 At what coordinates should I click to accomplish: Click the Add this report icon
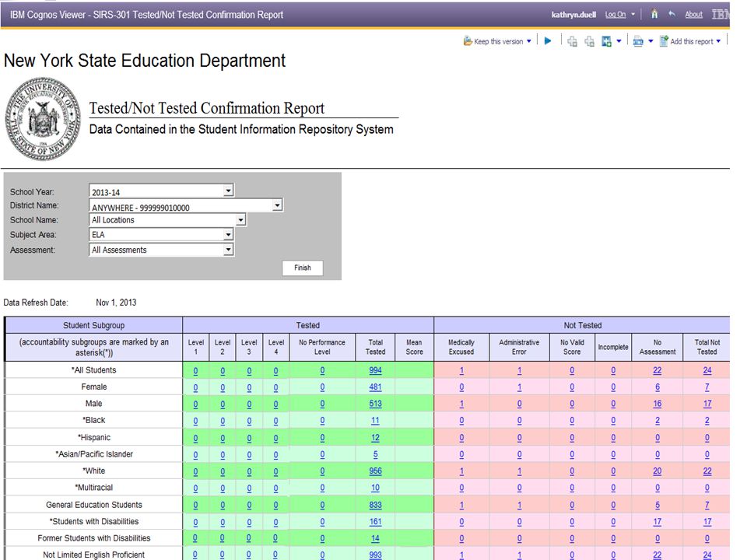(664, 41)
